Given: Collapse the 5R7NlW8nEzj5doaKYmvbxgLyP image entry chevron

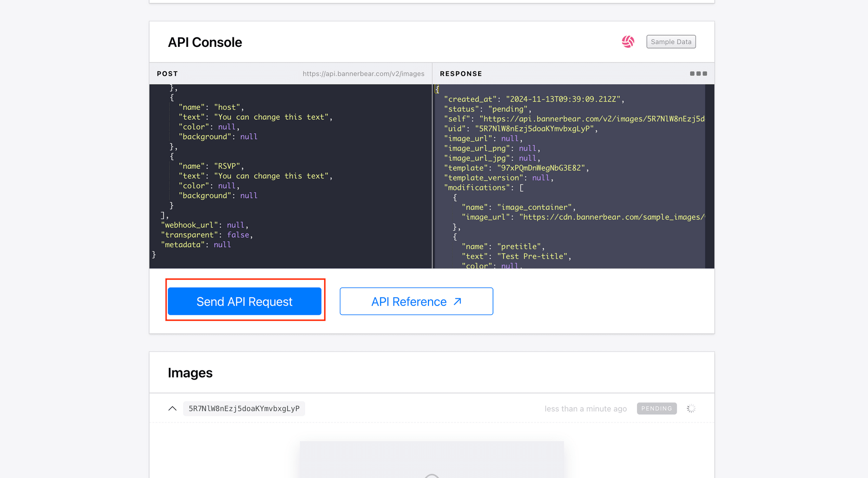Looking at the screenshot, I should (172, 408).
